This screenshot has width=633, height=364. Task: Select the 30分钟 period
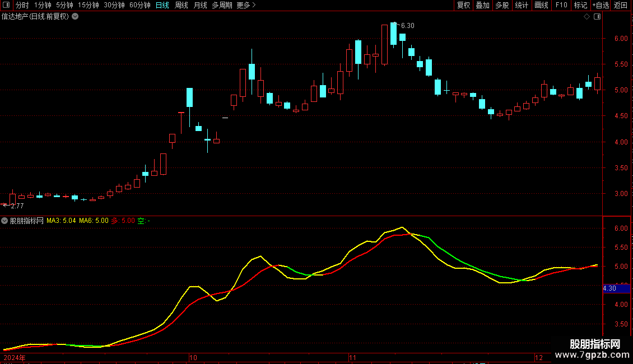pyautogui.click(x=114, y=5)
